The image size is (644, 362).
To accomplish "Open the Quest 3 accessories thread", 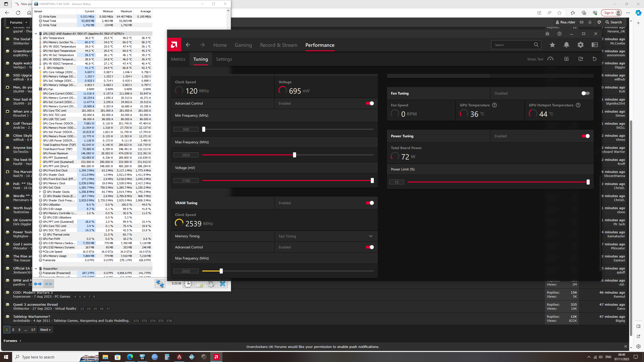I will [35, 304].
